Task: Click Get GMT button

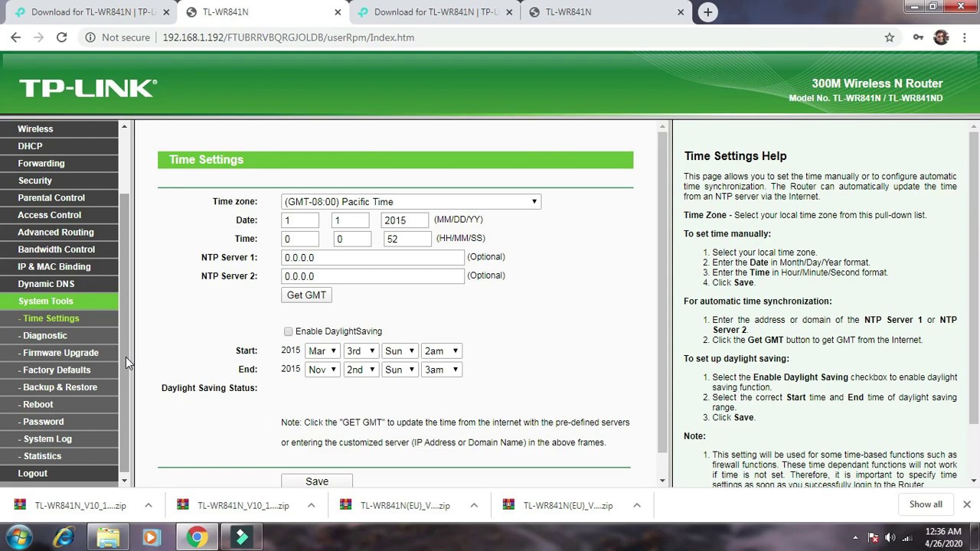Action: pyautogui.click(x=306, y=295)
